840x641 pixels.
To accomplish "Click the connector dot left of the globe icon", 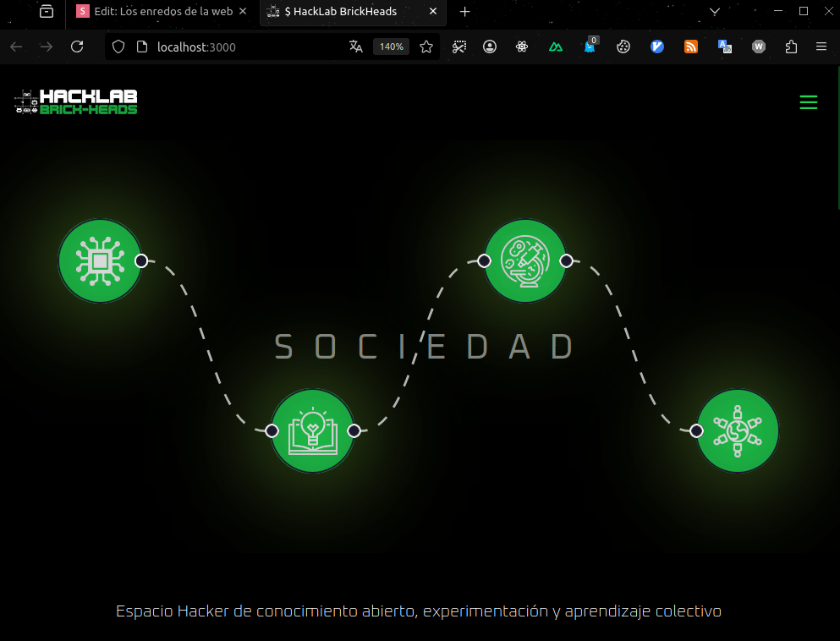I will pos(696,430).
